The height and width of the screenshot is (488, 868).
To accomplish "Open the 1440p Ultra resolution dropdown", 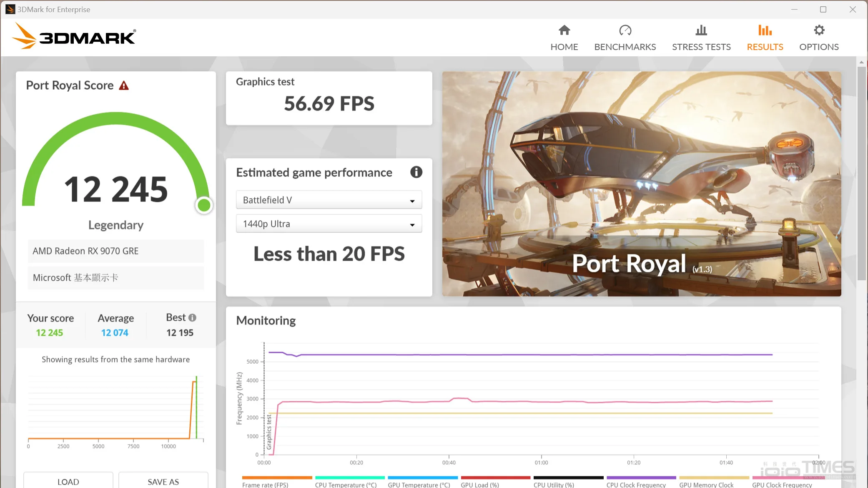I will [x=329, y=224].
